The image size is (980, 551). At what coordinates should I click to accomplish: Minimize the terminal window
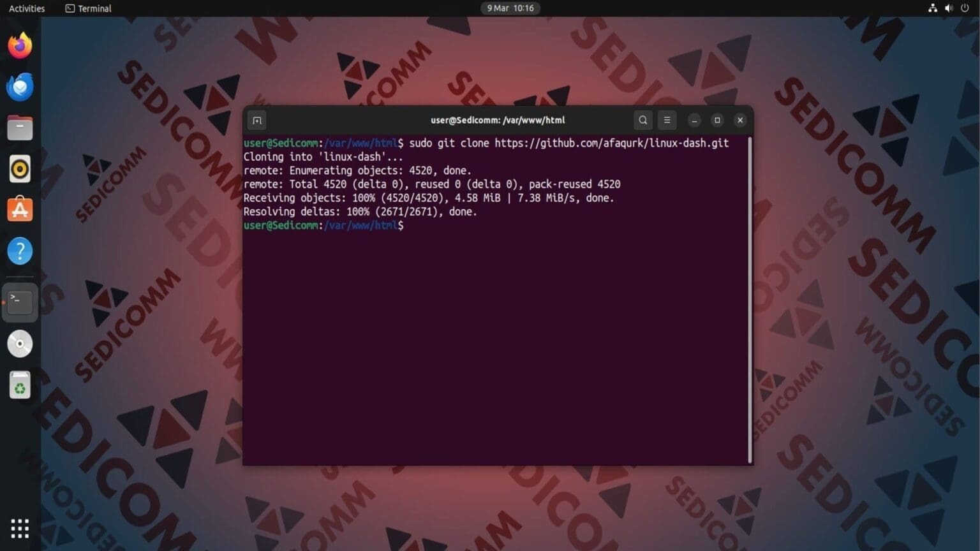tap(694, 120)
